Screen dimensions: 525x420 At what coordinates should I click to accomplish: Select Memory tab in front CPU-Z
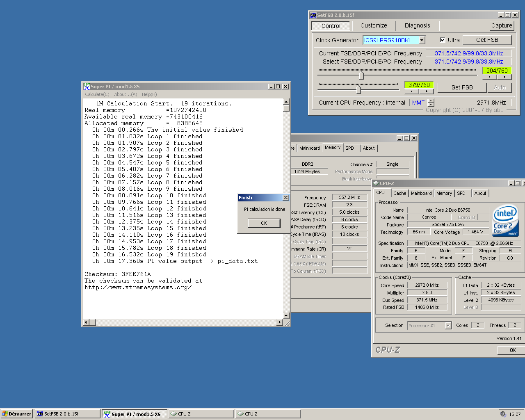click(x=444, y=193)
